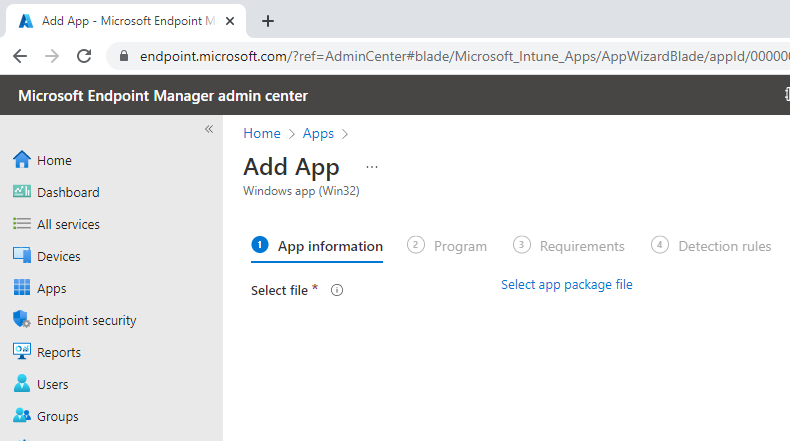Click the Reports icon in sidebar
The width and height of the screenshot is (790, 441).
[x=21, y=352]
